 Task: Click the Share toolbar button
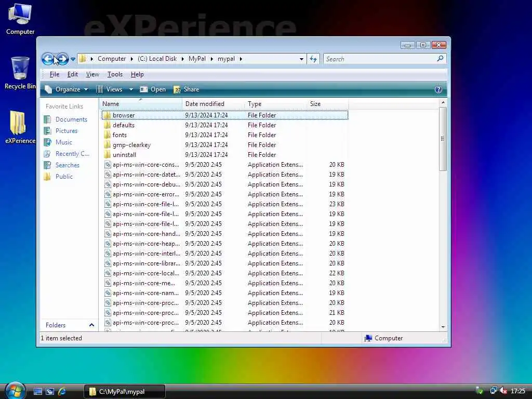coord(186,89)
